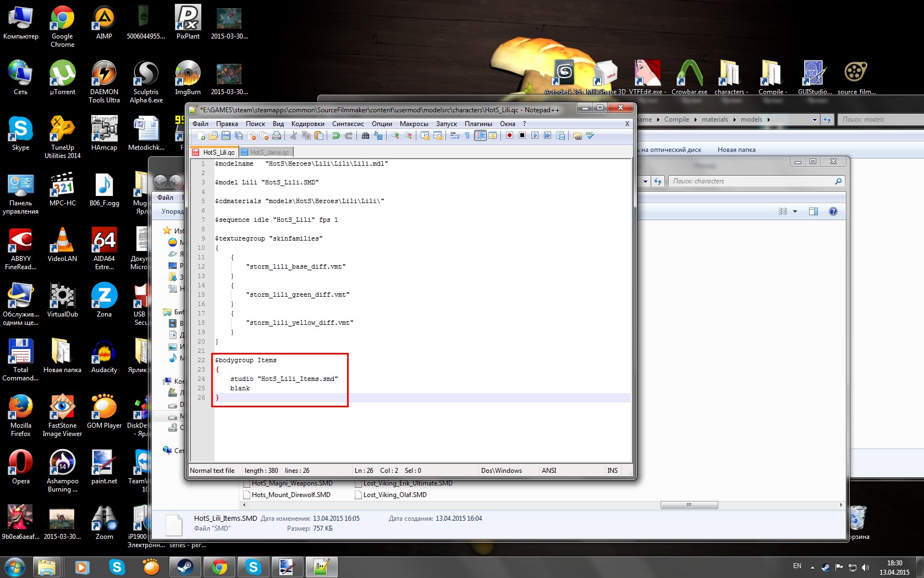Switch to the HotS_Jaina.qc tab
The height and width of the screenshot is (578, 924).
coord(266,152)
